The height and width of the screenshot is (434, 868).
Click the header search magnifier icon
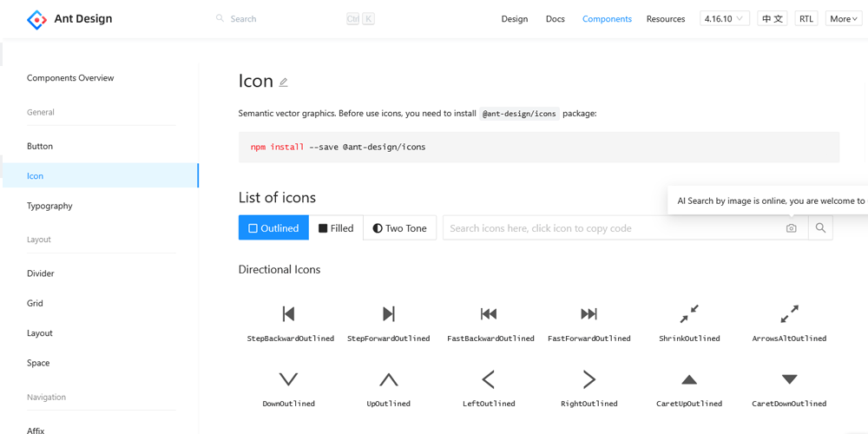click(x=220, y=18)
